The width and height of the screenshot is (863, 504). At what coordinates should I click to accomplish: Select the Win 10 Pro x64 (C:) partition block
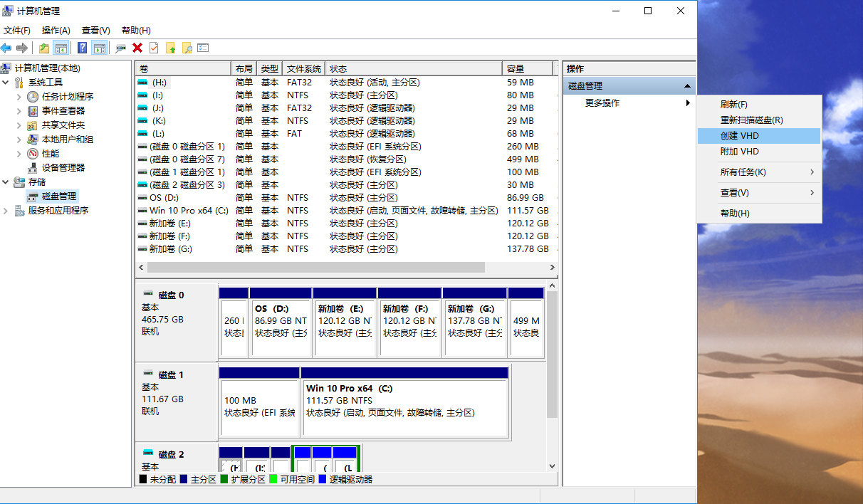pyautogui.click(x=405, y=406)
